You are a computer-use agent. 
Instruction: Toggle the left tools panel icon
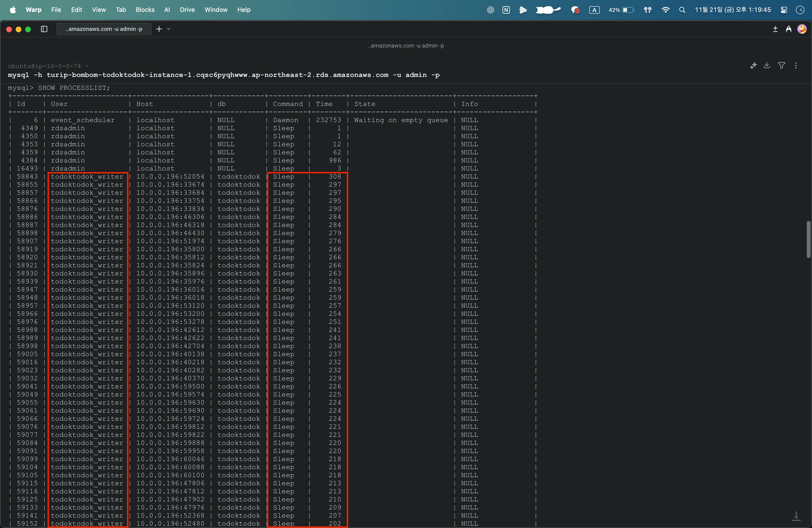pos(44,29)
